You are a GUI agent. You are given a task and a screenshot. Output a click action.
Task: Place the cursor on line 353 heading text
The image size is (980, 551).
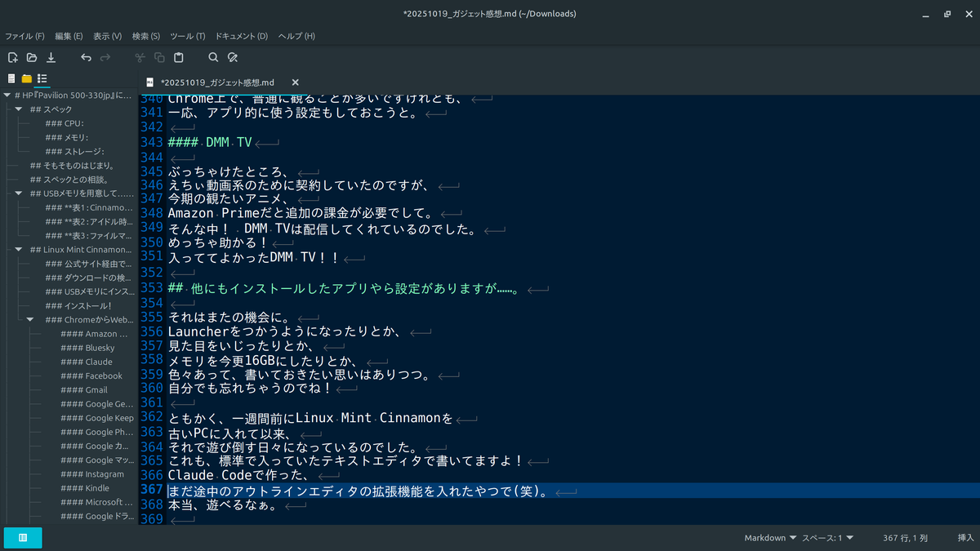pyautogui.click(x=343, y=288)
